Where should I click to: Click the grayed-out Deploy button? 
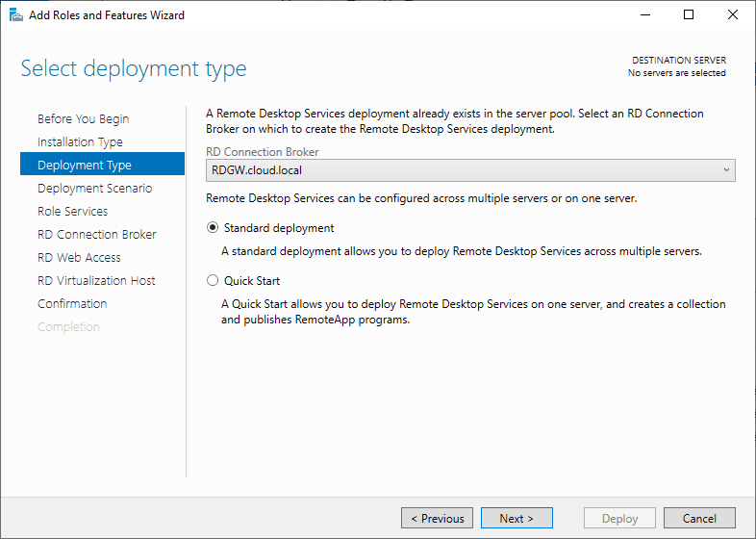[619, 519]
